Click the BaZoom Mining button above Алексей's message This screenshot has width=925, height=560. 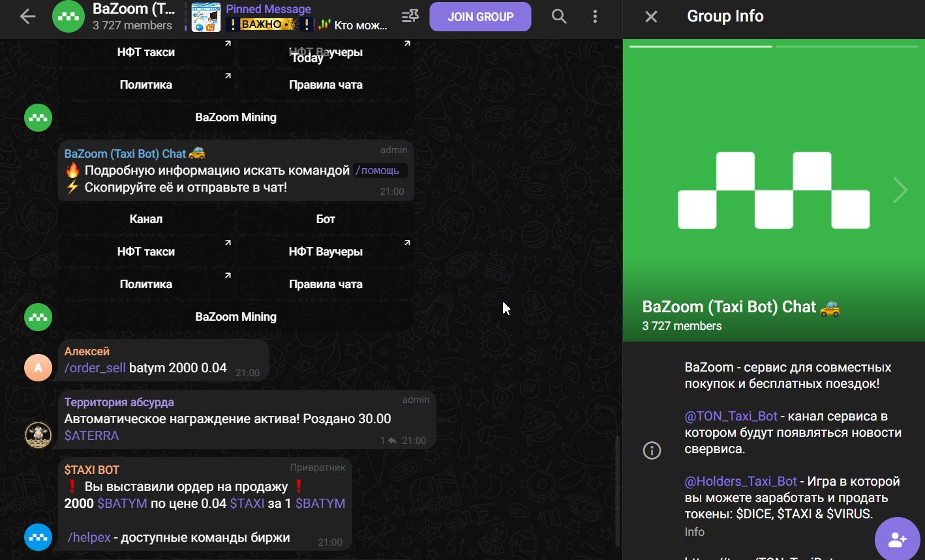click(x=236, y=317)
